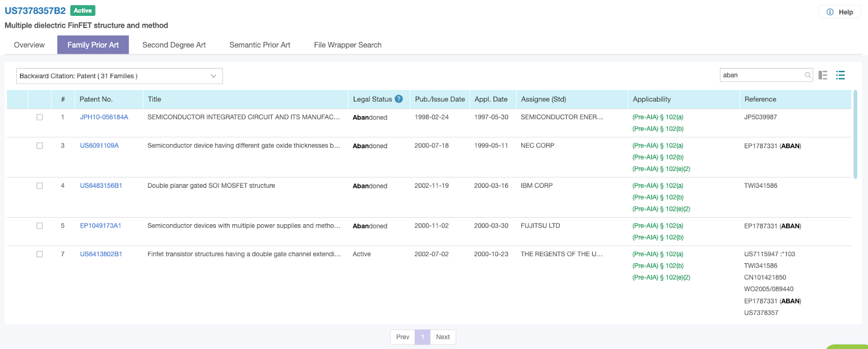Open patent link US6413802B1
The height and width of the screenshot is (349, 868).
tap(101, 254)
